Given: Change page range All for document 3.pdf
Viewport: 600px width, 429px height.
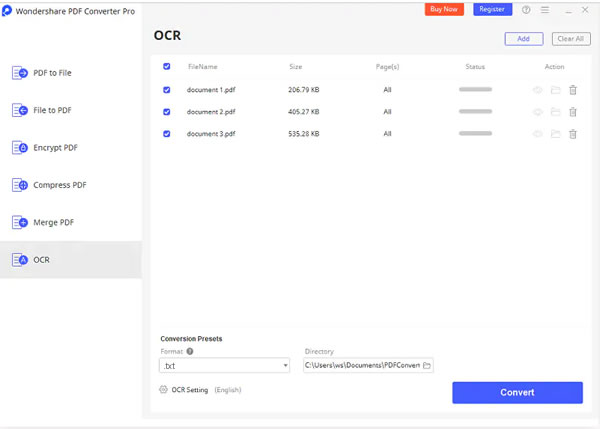Looking at the screenshot, I should (x=387, y=134).
